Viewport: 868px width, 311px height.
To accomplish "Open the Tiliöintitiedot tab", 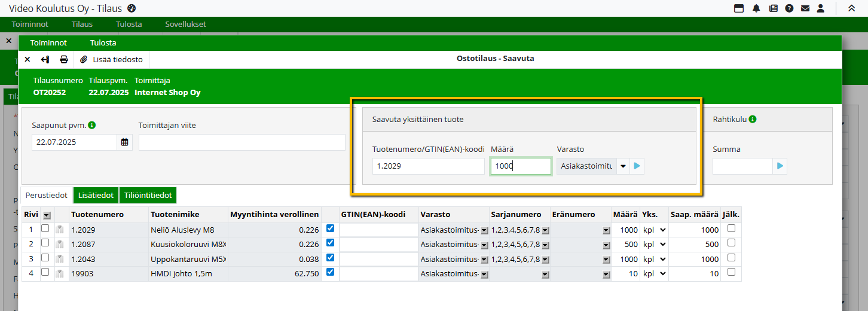I will pos(148,196).
